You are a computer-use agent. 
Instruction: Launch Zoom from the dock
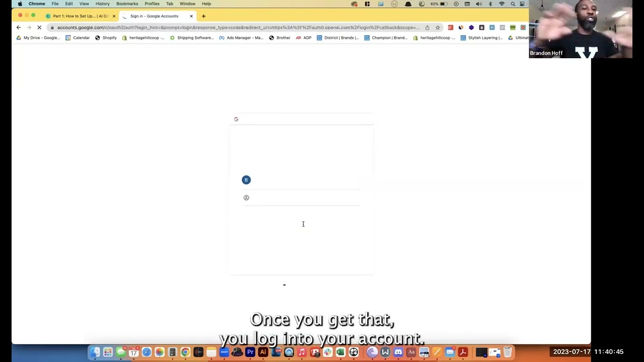pos(224,352)
